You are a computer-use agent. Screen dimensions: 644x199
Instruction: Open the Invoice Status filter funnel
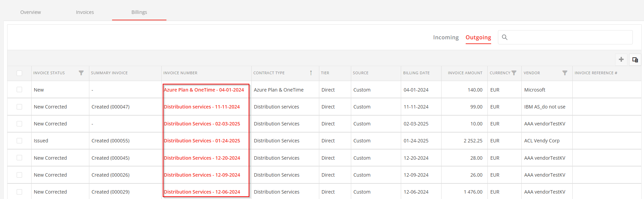[81, 73]
